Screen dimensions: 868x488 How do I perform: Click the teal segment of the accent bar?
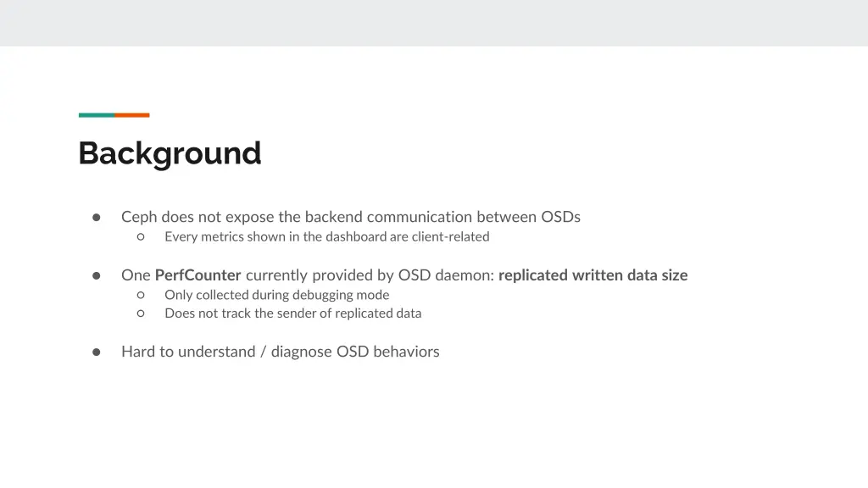(97, 115)
